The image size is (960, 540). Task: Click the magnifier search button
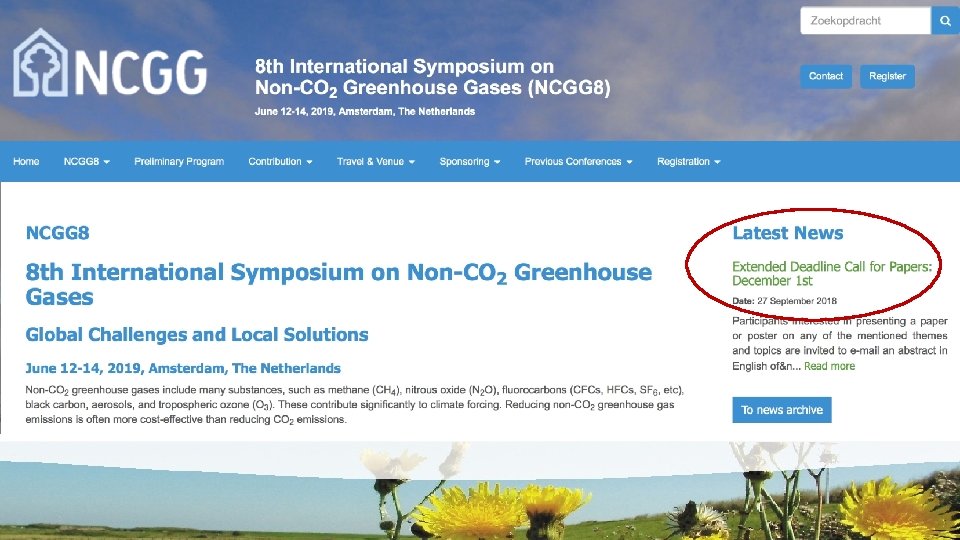[x=945, y=21]
